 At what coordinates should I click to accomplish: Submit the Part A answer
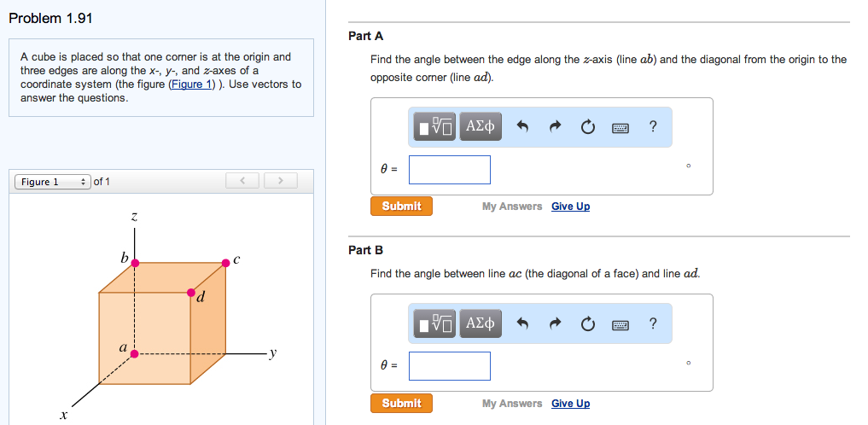401,207
